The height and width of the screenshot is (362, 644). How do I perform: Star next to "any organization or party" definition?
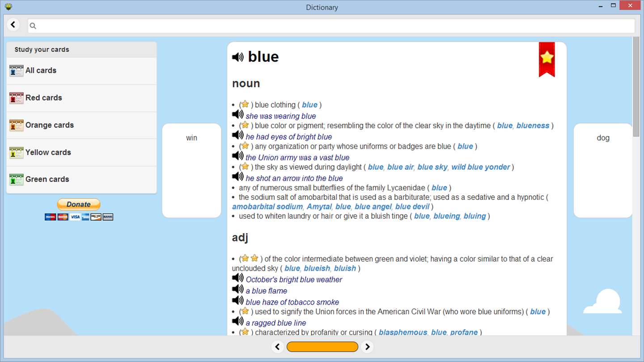pos(245,146)
